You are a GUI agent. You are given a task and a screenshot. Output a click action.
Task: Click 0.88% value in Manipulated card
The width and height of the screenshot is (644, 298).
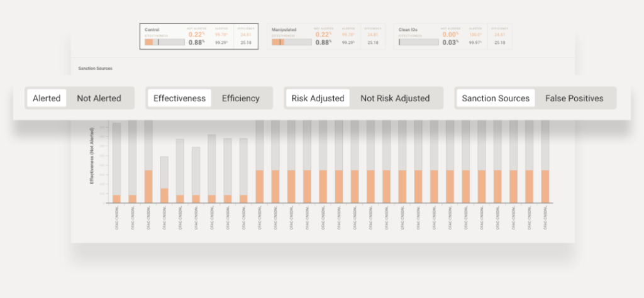[x=323, y=42]
